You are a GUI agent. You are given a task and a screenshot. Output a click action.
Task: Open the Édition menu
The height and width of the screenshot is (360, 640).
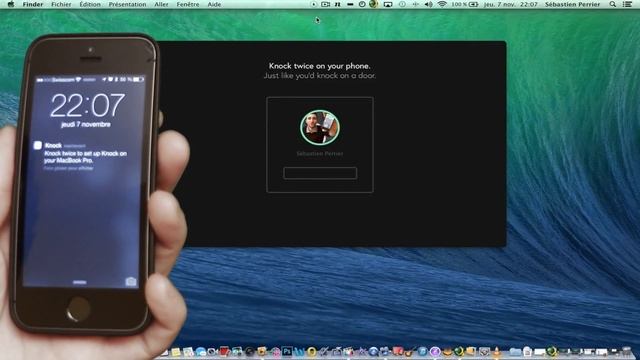tap(90, 4)
